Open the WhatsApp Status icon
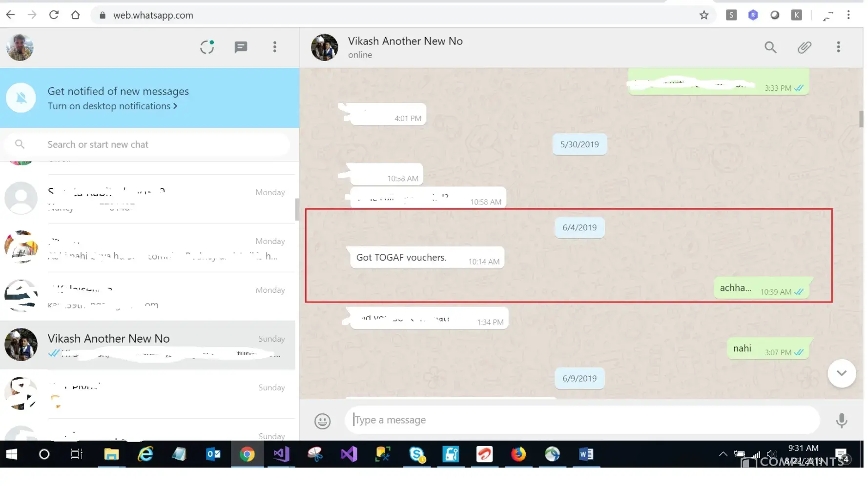Image resolution: width=868 pixels, height=488 pixels. coord(207,47)
